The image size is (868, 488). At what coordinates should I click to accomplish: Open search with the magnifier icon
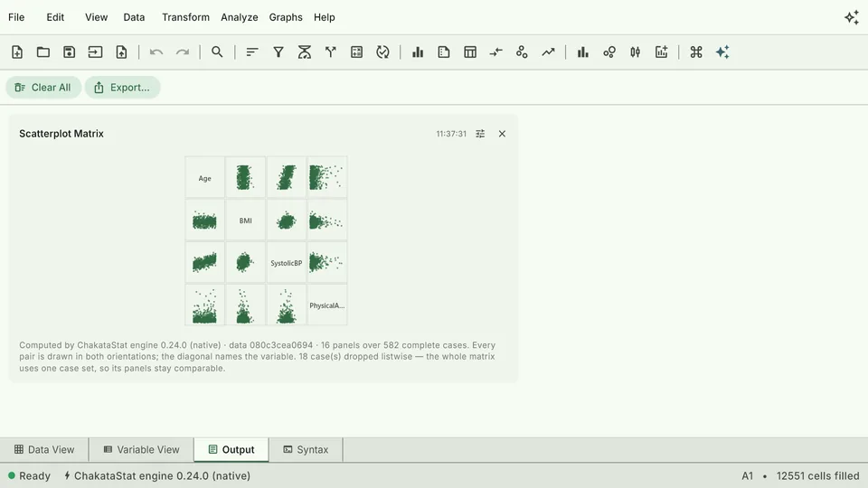pyautogui.click(x=217, y=52)
